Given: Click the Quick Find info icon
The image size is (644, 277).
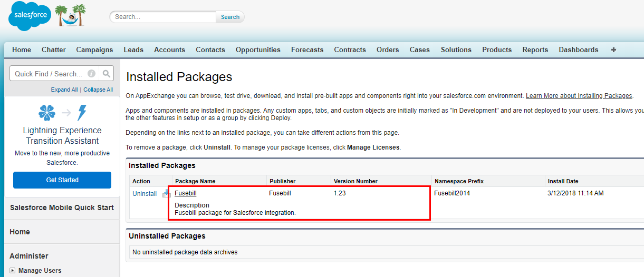Looking at the screenshot, I should (x=91, y=74).
